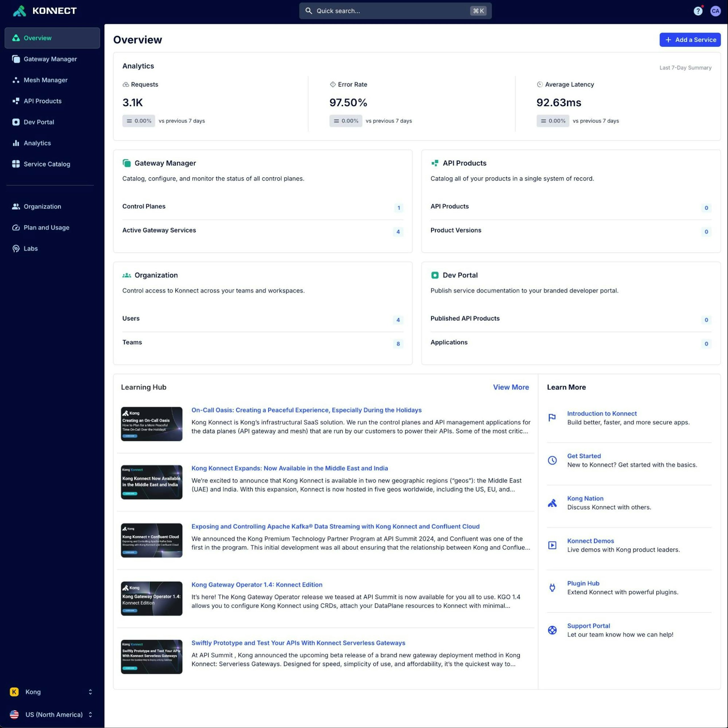Click the Add a Service button
This screenshot has height=728, width=728.
690,40
